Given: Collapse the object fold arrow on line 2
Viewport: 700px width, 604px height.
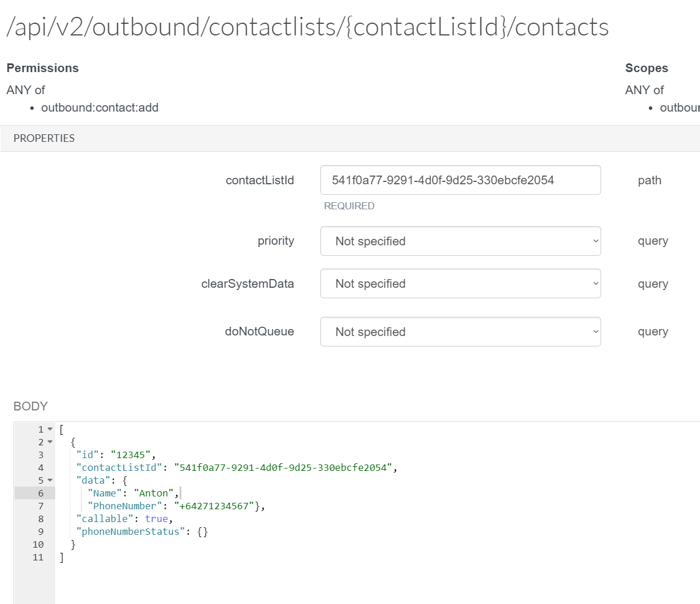Looking at the screenshot, I should click(50, 442).
